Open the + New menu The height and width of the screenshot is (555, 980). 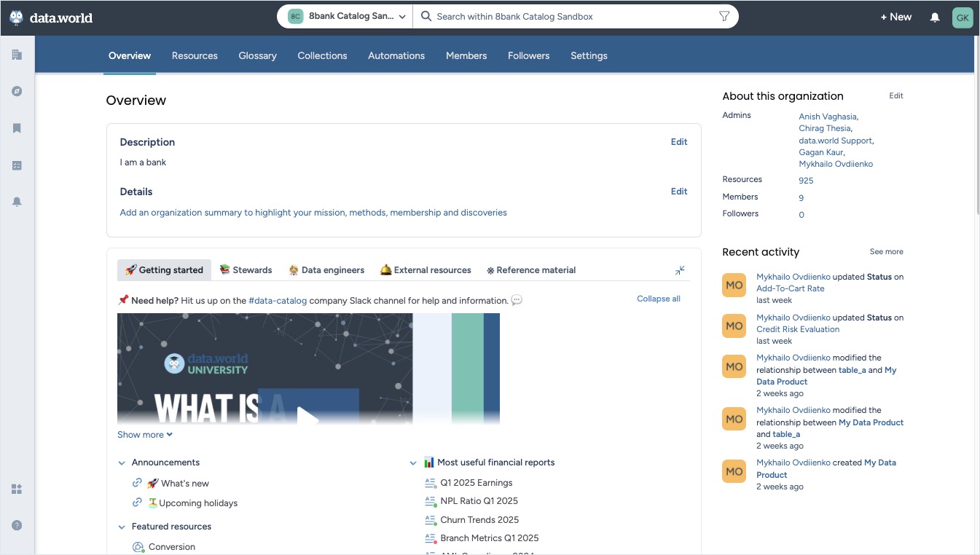tap(896, 17)
